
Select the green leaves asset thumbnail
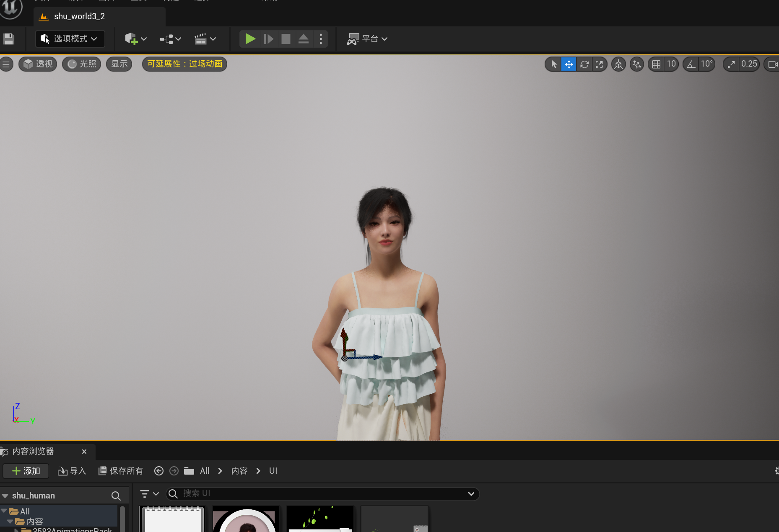320,519
